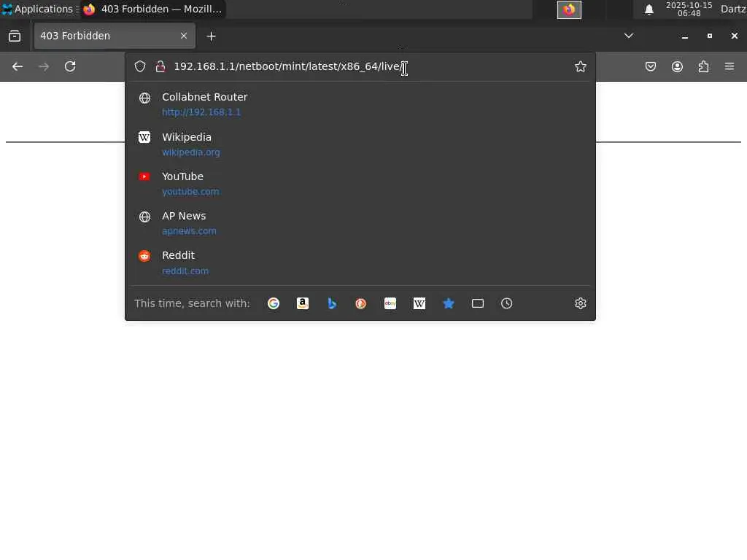Choose the Collabnet Router suggestion

pos(360,104)
